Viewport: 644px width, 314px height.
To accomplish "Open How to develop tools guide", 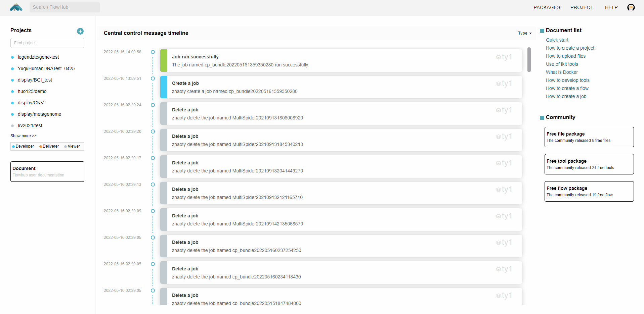I will point(568,80).
